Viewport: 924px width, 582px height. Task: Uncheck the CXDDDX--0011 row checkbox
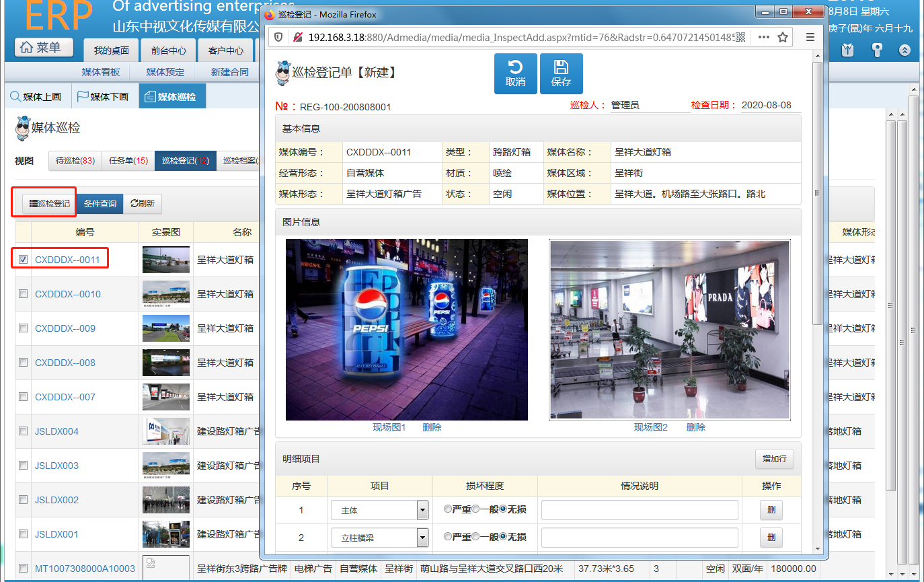tap(24, 259)
